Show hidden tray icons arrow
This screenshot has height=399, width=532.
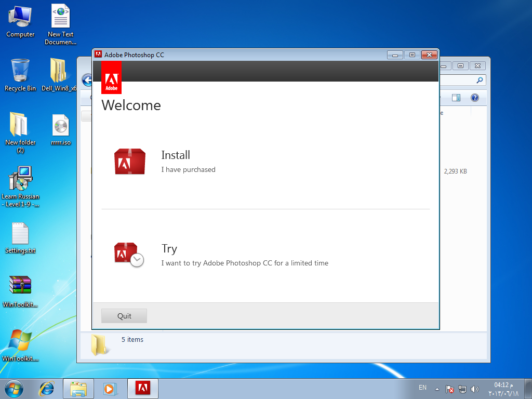point(437,389)
